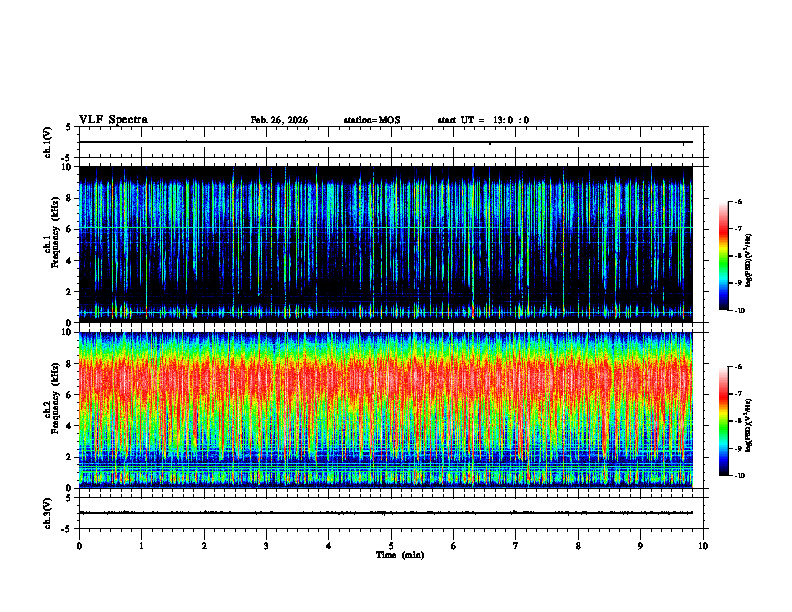Click the "6" tick label on the time axis

click(454, 546)
